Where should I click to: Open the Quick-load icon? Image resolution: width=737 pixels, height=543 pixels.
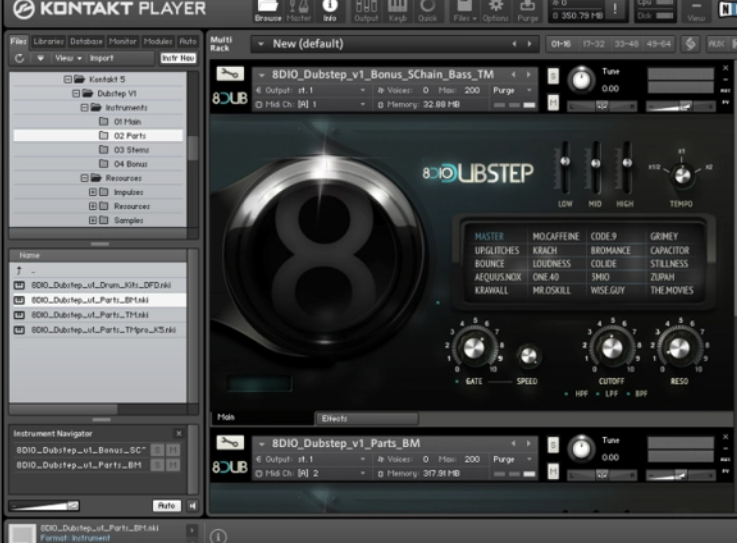427,10
